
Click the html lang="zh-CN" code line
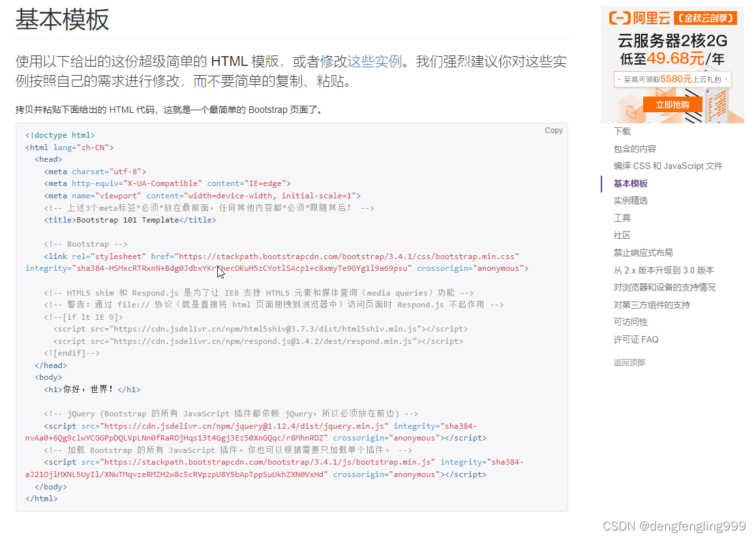[x=69, y=147]
